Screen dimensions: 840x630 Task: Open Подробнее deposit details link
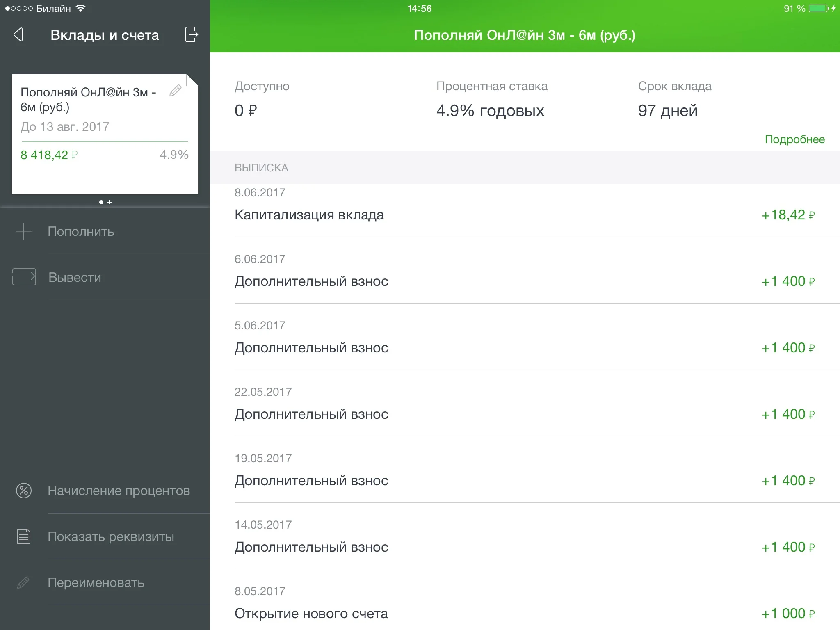pos(794,139)
